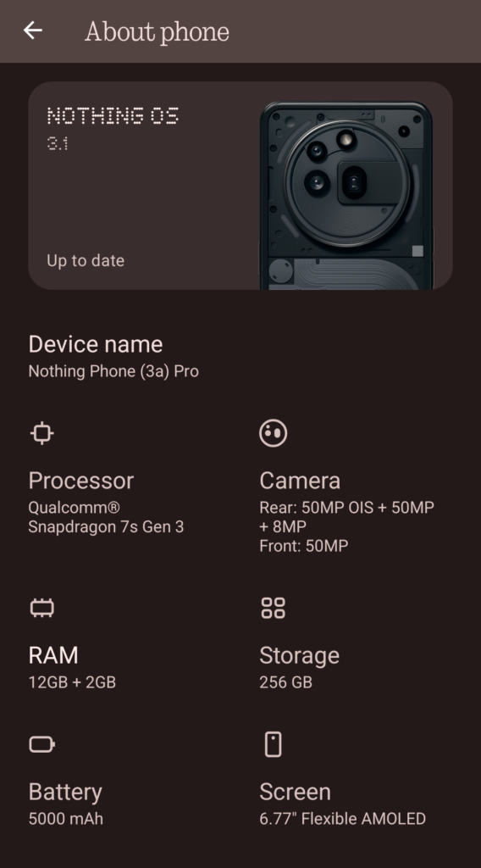Click the camera lens icon

point(274,433)
